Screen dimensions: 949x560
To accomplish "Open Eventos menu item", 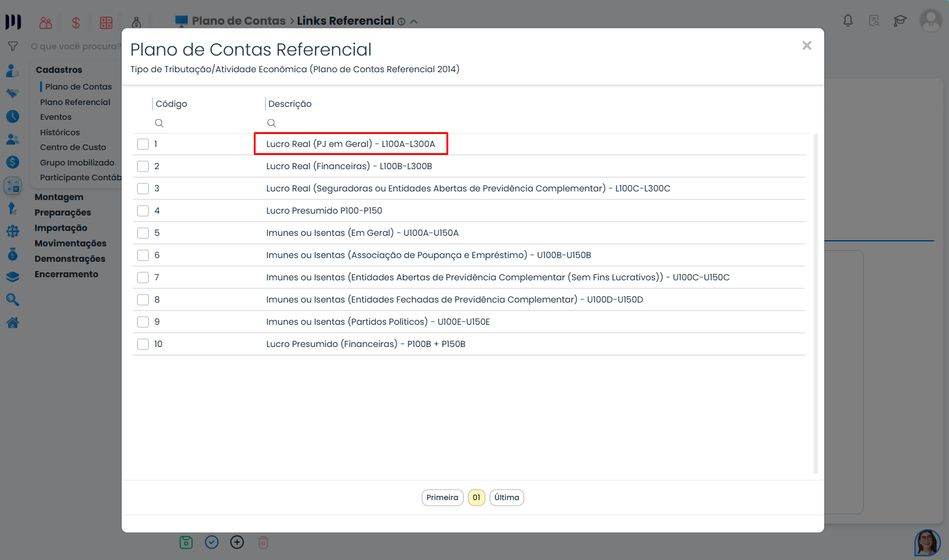I will pyautogui.click(x=56, y=117).
